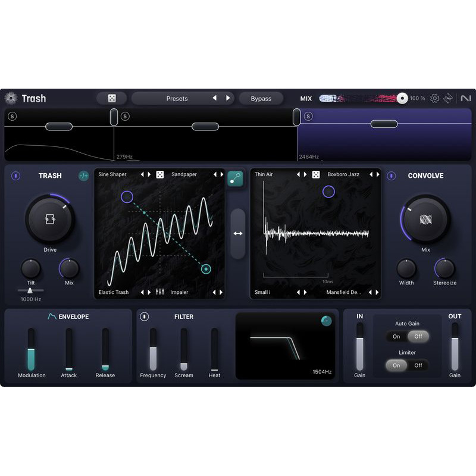Screen dimensions: 476x476
Task: Click the Tilt knob
Action: 31,269
